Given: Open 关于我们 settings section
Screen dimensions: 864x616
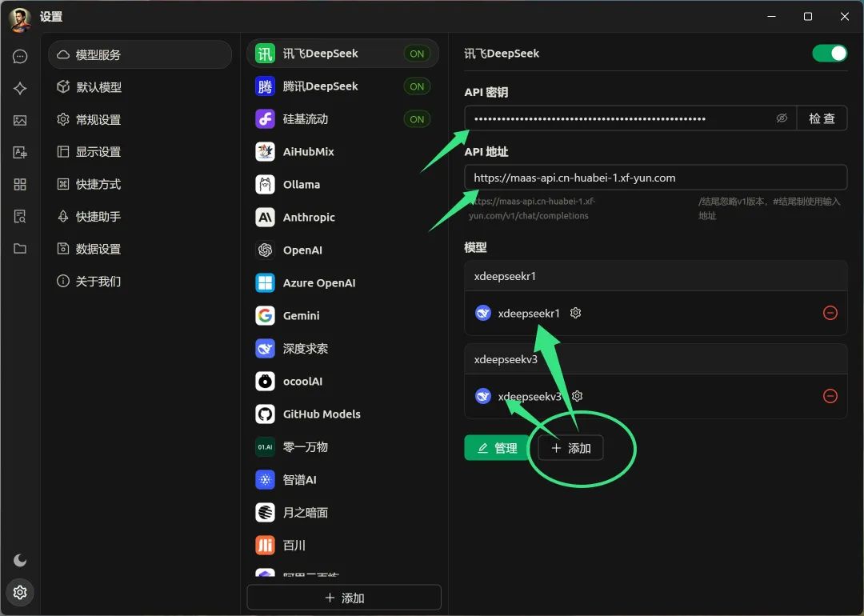Looking at the screenshot, I should pyautogui.click(x=140, y=282).
